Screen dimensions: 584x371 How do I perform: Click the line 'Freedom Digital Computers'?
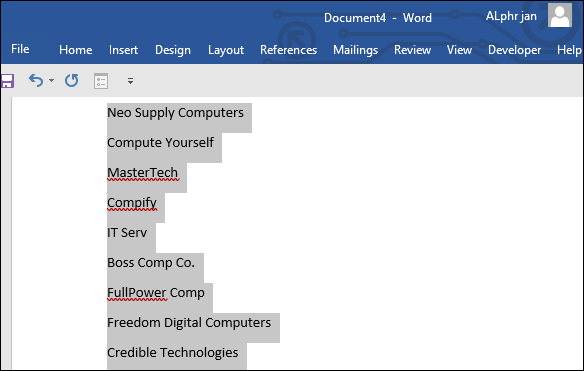tap(189, 323)
